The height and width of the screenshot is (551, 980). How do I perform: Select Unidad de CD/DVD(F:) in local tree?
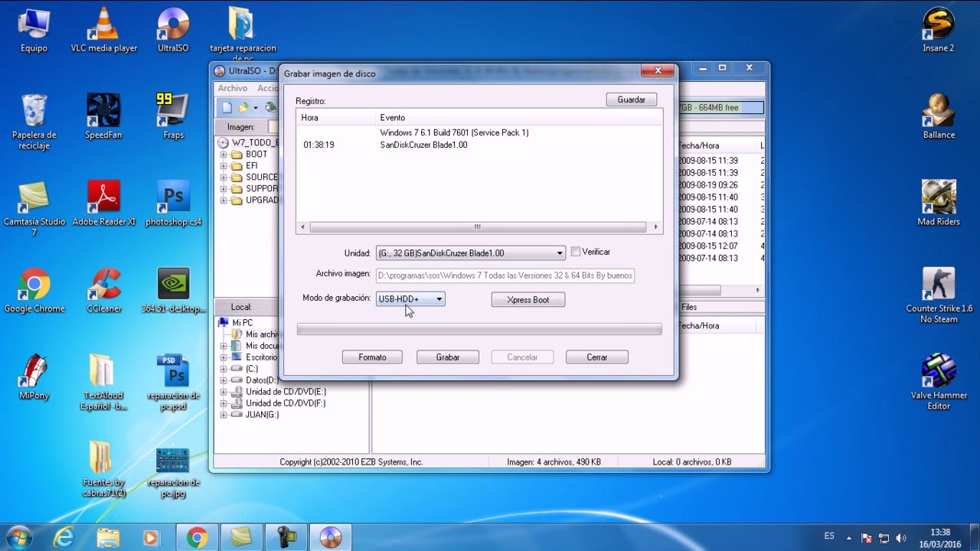[286, 403]
